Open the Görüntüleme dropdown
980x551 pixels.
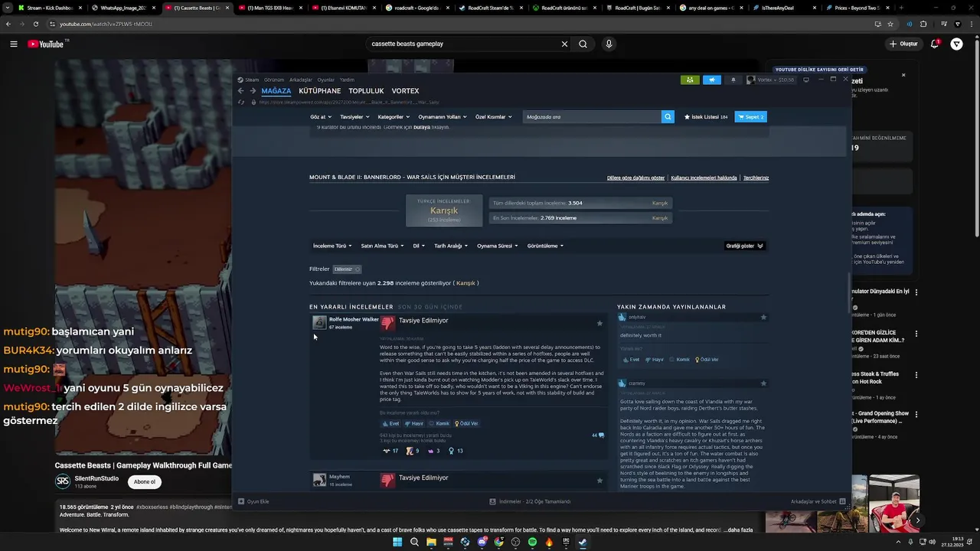(545, 246)
